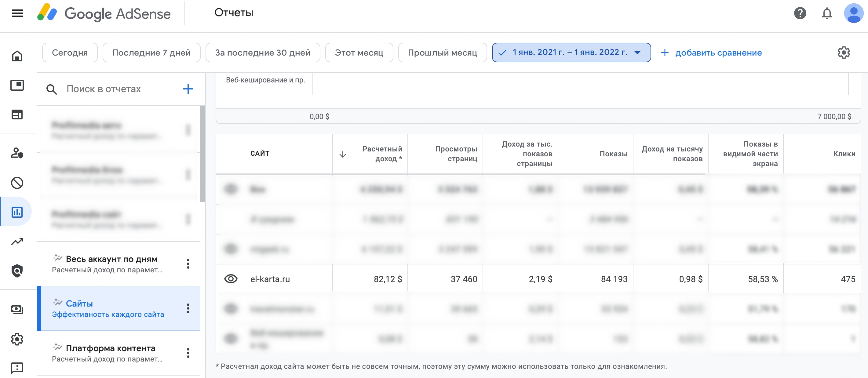
Task: Open the hamburger main menu
Action: click(17, 13)
